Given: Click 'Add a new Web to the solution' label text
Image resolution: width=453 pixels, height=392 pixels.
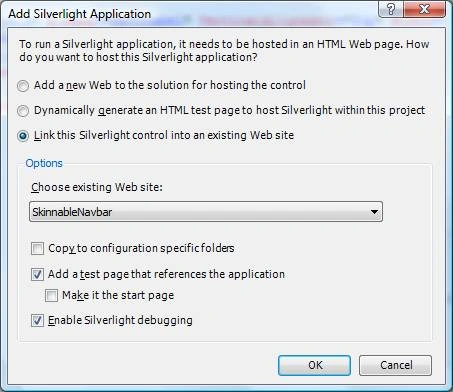Looking at the screenshot, I should (x=170, y=85).
